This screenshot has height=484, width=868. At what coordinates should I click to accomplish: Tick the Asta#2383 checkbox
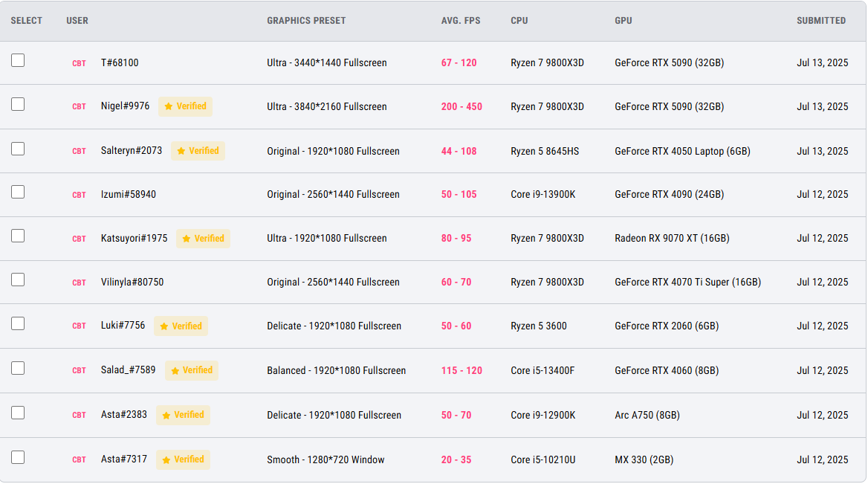tap(18, 413)
